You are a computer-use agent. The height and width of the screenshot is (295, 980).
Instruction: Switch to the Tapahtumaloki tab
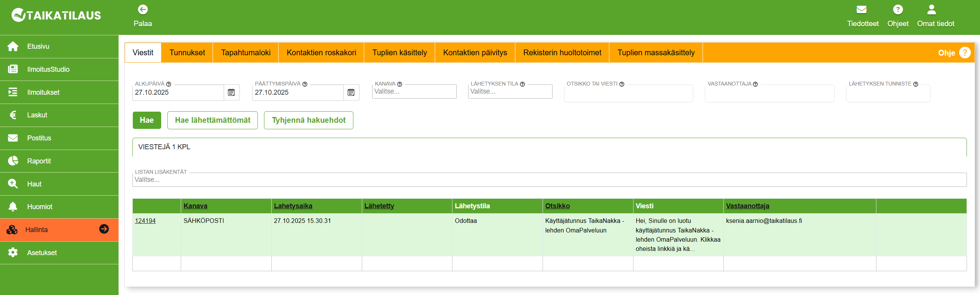coord(246,53)
